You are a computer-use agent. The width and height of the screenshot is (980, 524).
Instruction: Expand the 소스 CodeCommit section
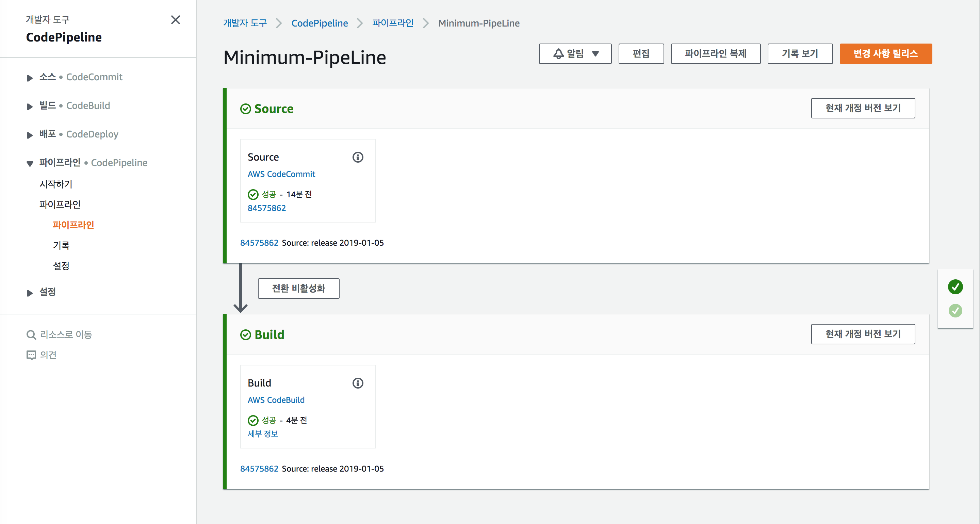tap(30, 78)
